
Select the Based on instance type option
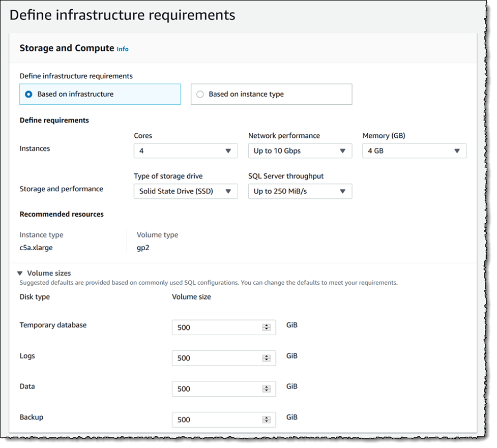[x=200, y=94]
